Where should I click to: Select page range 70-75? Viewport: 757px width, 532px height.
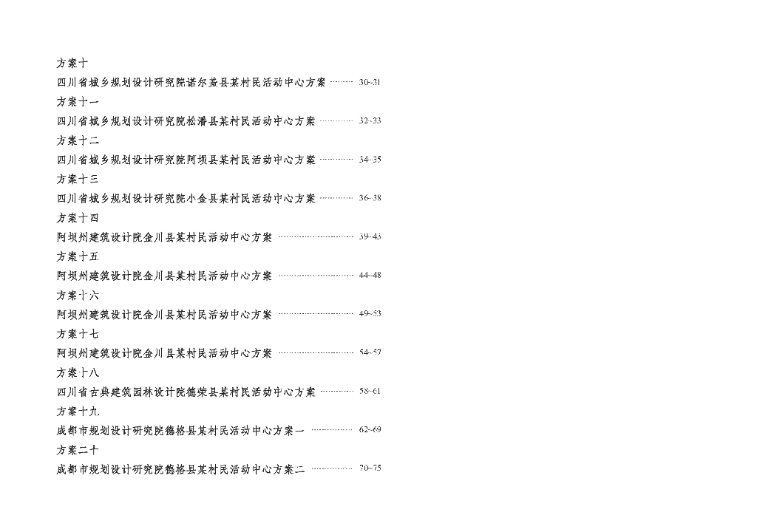point(370,468)
